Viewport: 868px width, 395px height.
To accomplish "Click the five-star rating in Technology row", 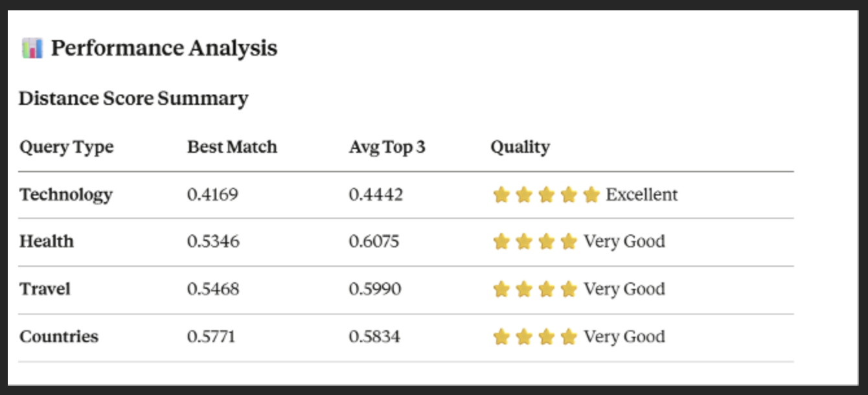I will (545, 195).
